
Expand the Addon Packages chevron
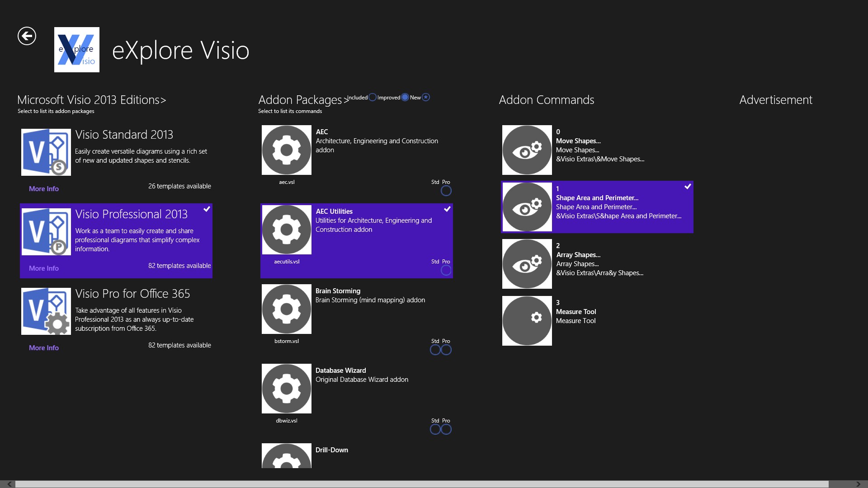click(345, 100)
